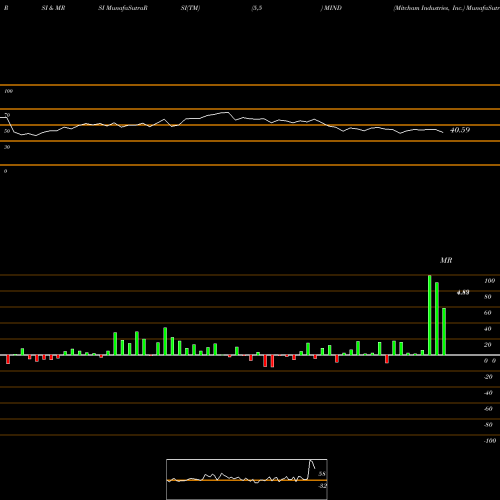The image size is (500, 500).
Task: Click the 58 label in mini chart
Action: (x=322, y=474)
